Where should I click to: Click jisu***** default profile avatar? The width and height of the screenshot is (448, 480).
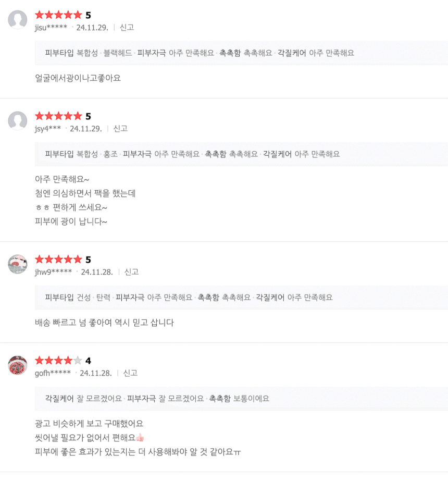18,20
